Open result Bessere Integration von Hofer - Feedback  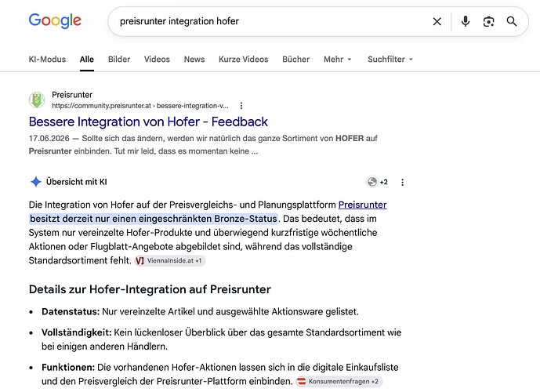click(x=148, y=122)
